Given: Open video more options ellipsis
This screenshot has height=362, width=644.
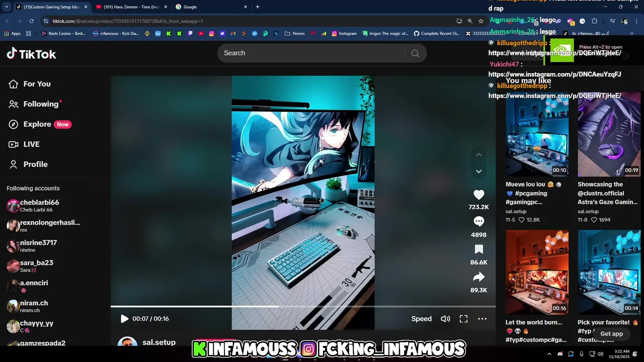Looking at the screenshot, I should pos(482,319).
